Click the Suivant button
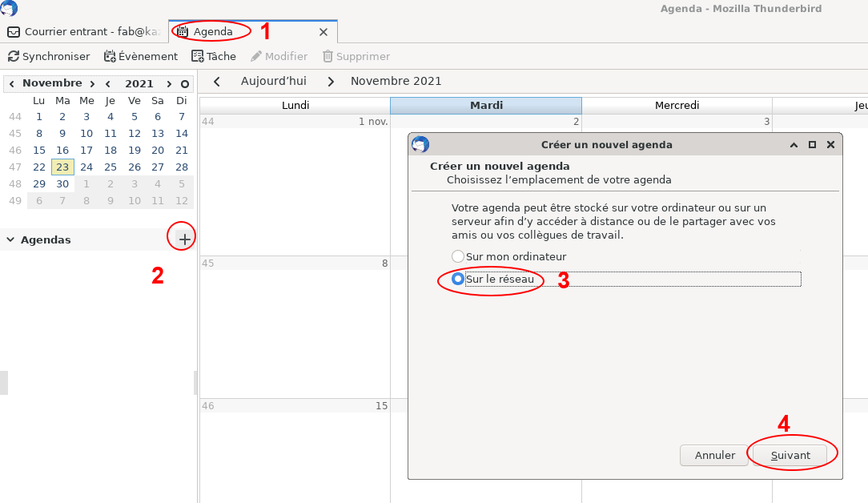868x503 pixels. click(790, 455)
